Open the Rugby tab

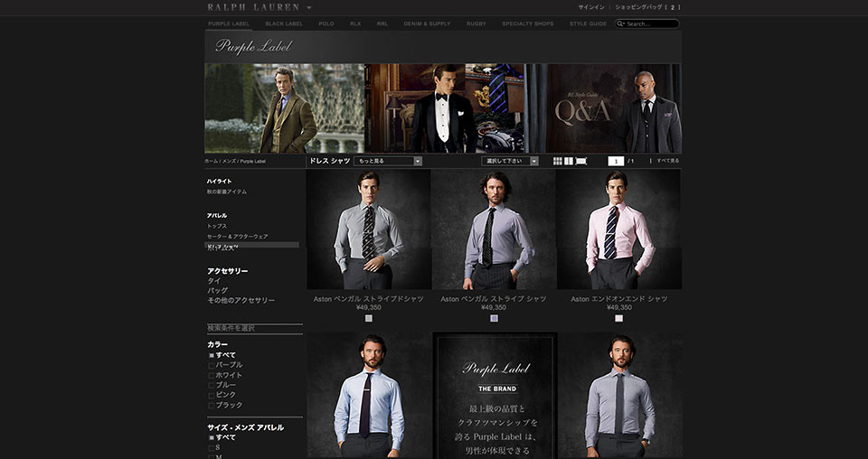click(x=476, y=23)
